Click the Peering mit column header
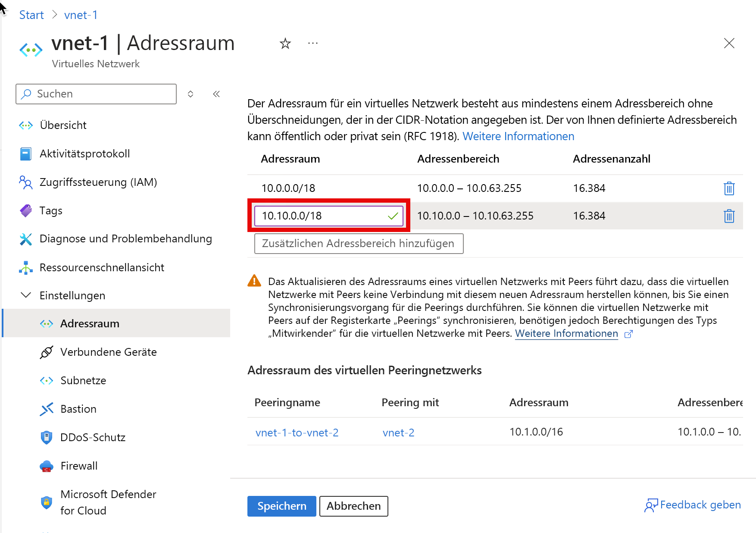Viewport: 756px width, 533px height. coord(410,402)
